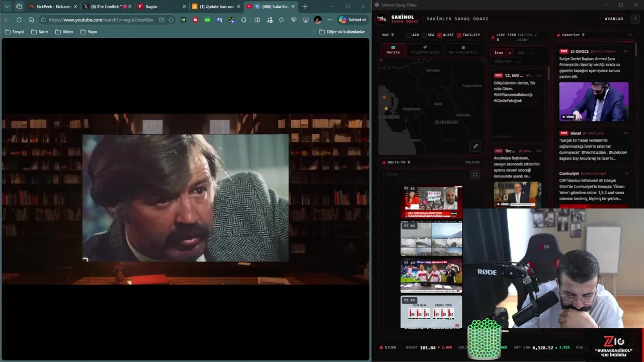644x362 pixels.
Task: Switch to X'te Conflict tab
Action: 108,7
